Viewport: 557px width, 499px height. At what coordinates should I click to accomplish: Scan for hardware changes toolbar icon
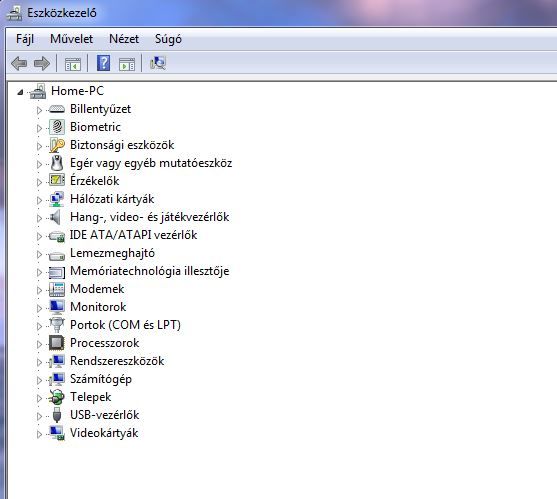[x=158, y=63]
